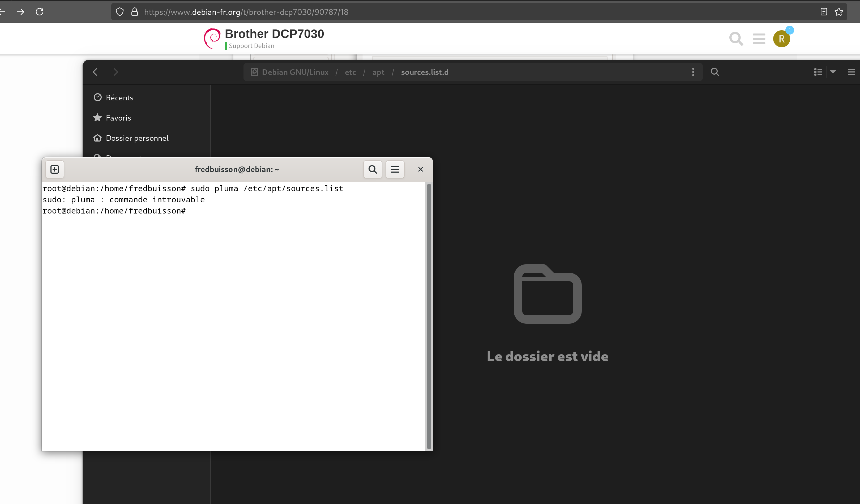Click the site padlock security icon

point(134,12)
